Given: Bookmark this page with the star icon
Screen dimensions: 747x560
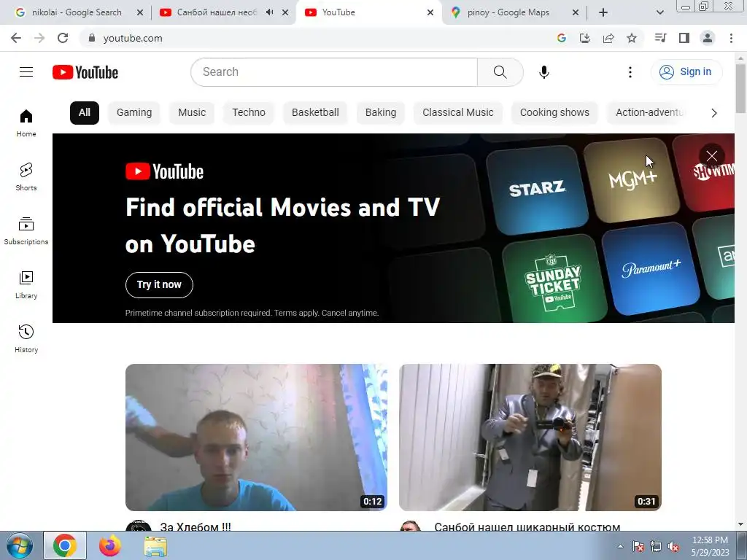Looking at the screenshot, I should pyautogui.click(x=632, y=38).
